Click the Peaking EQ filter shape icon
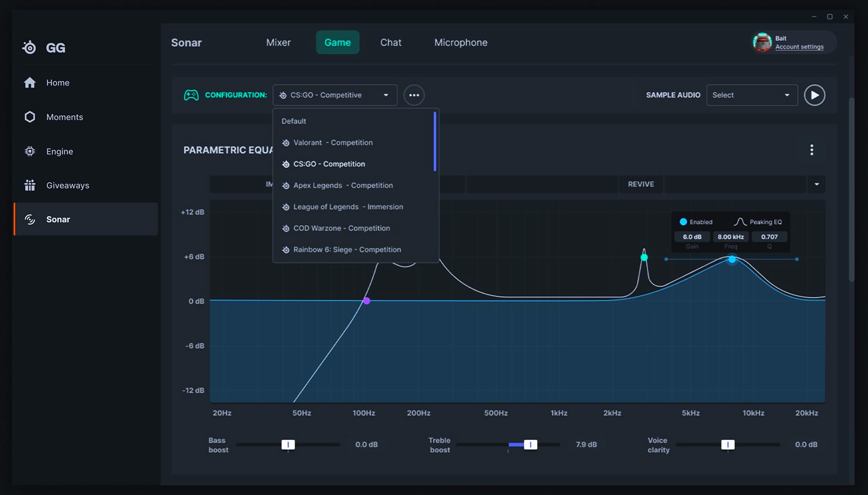 click(x=740, y=222)
